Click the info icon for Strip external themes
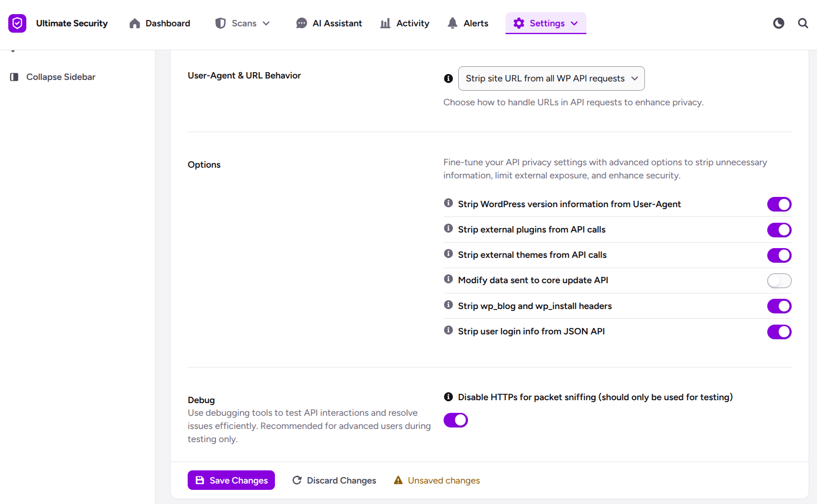 (448, 253)
